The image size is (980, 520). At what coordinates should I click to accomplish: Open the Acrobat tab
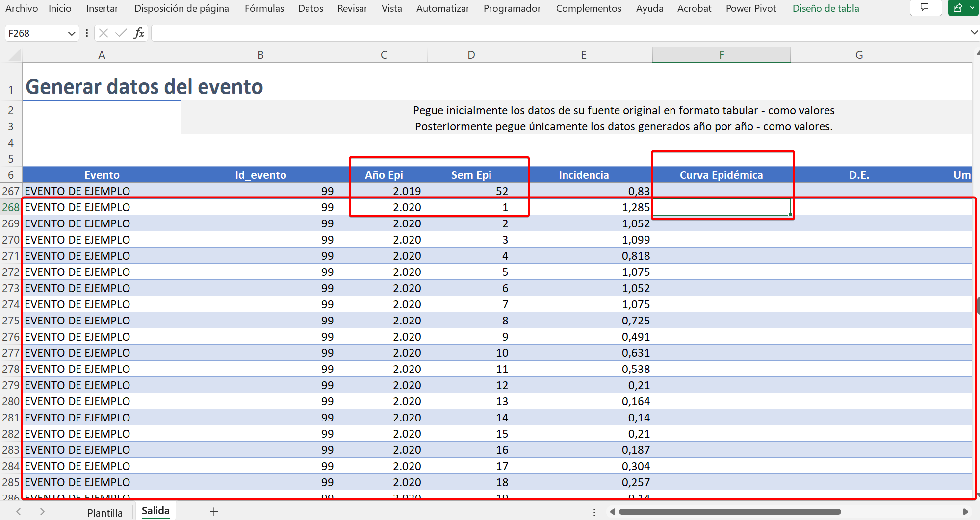click(694, 8)
